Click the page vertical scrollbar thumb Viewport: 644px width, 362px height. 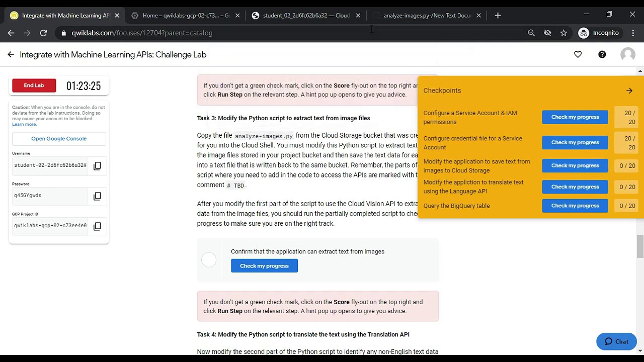tap(640, 245)
